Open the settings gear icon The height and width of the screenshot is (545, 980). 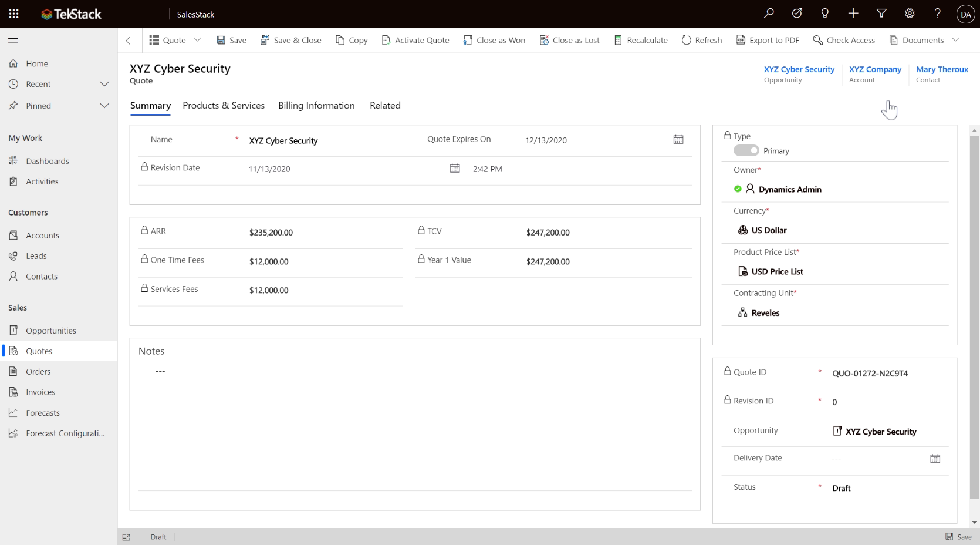[910, 14]
